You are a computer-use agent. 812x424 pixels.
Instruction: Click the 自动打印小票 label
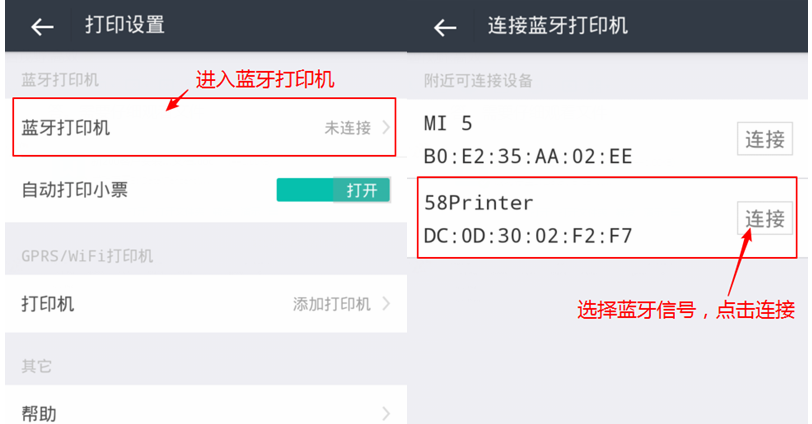[75, 190]
